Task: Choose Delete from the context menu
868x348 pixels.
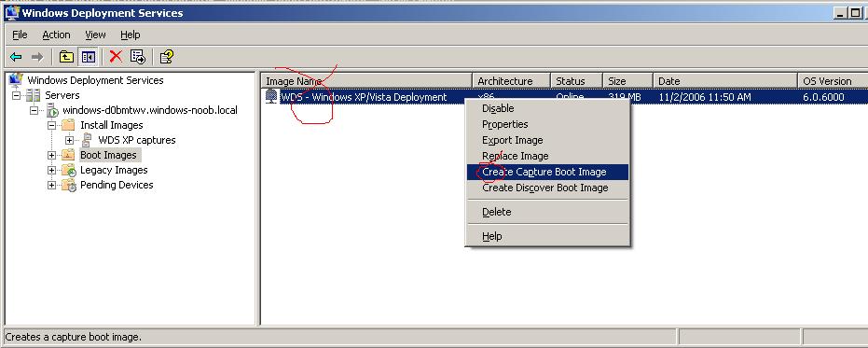Action: [547, 212]
